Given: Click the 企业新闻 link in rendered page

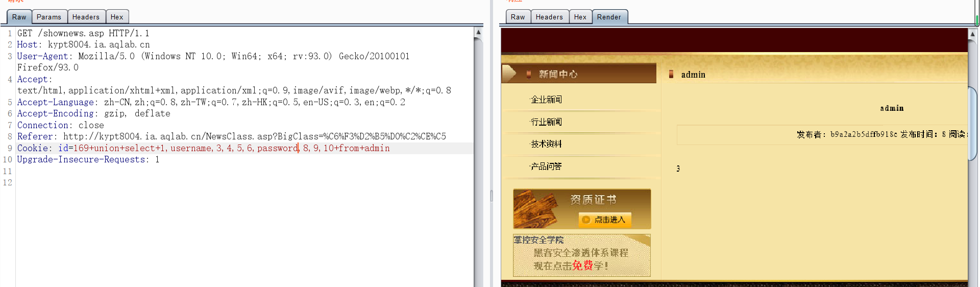Looking at the screenshot, I should (546, 100).
